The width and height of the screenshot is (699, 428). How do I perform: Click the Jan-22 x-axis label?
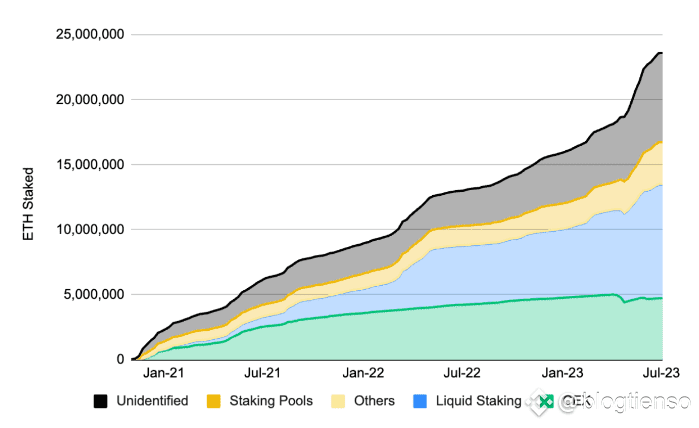coord(363,373)
